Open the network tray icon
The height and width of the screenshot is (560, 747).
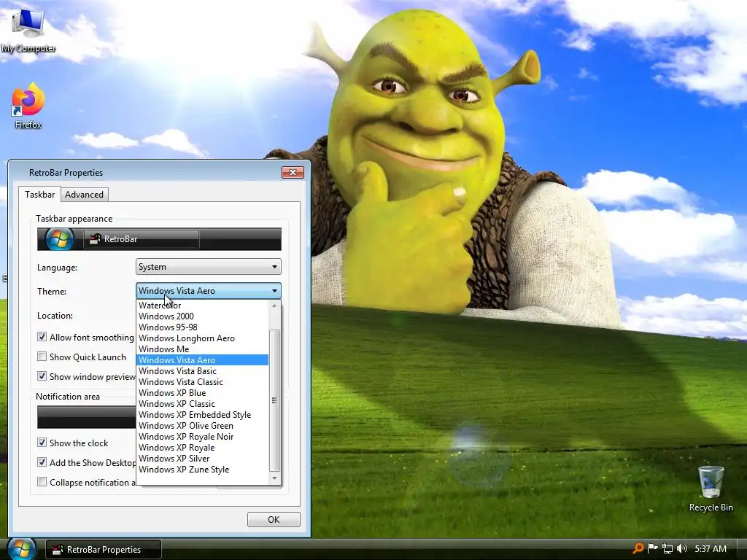click(667, 548)
